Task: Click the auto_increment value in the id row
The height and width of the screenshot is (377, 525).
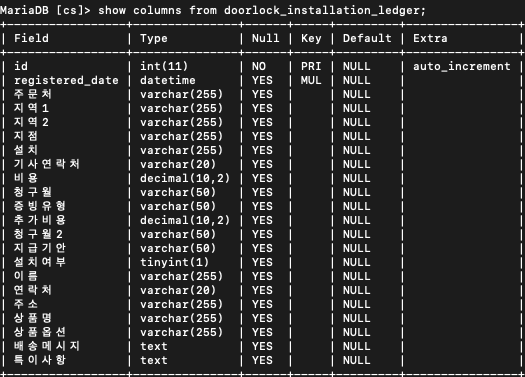Action: 461,66
